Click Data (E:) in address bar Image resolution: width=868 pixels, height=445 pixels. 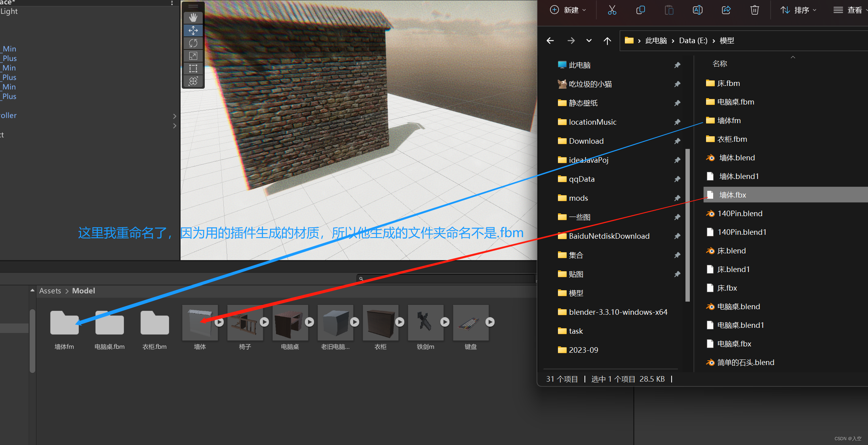click(x=693, y=40)
